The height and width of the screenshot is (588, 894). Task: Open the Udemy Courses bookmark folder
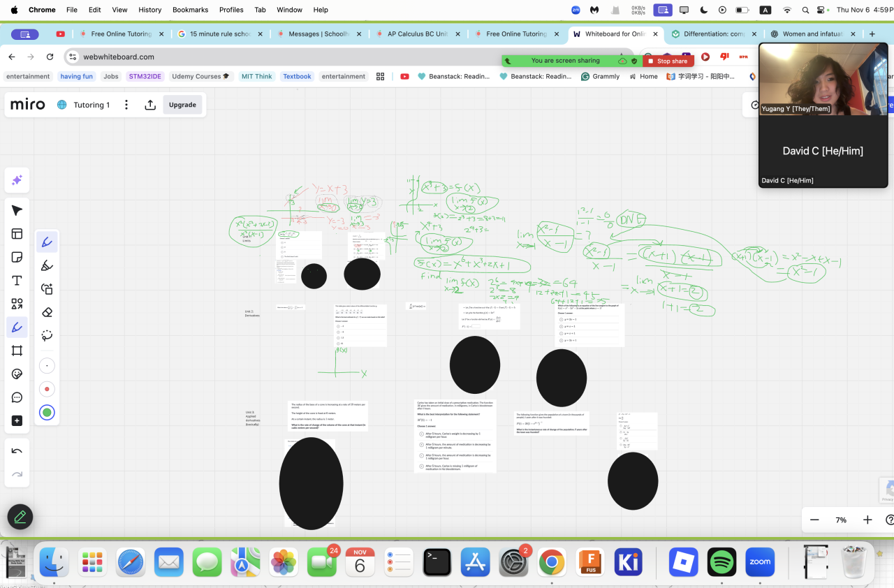click(200, 76)
